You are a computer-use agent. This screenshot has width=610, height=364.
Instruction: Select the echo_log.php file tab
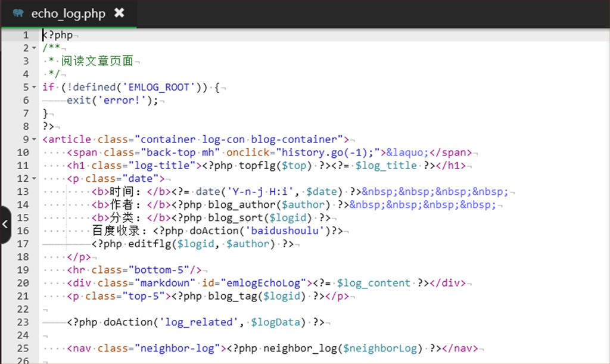click(69, 14)
